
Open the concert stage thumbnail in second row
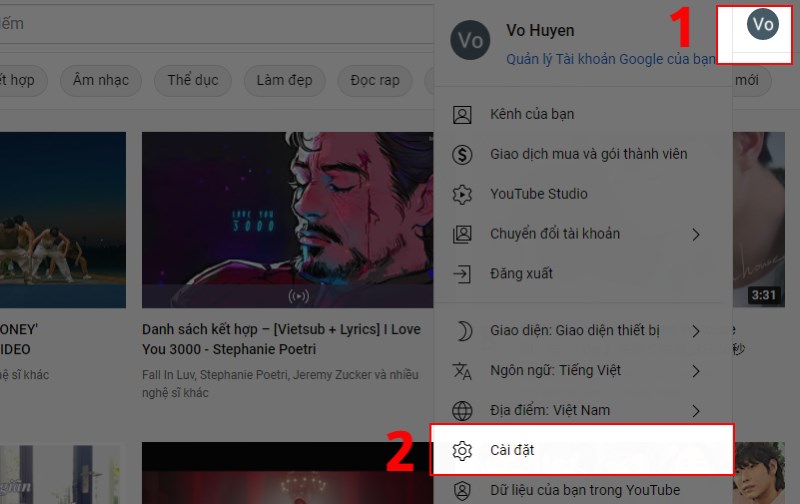click(287, 473)
